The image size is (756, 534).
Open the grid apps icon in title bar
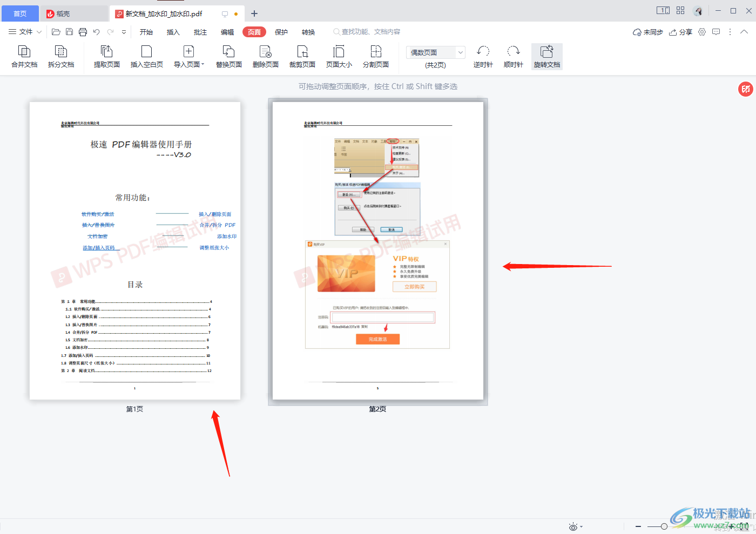680,10
